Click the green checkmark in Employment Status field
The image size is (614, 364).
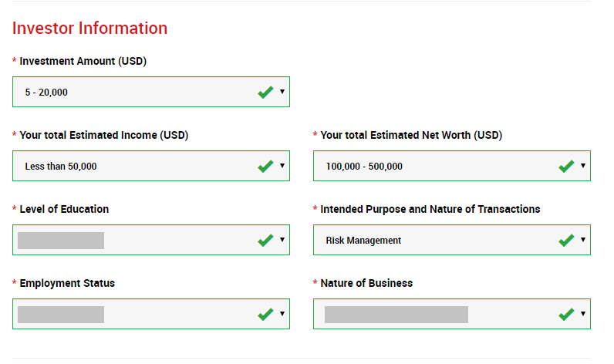click(265, 314)
